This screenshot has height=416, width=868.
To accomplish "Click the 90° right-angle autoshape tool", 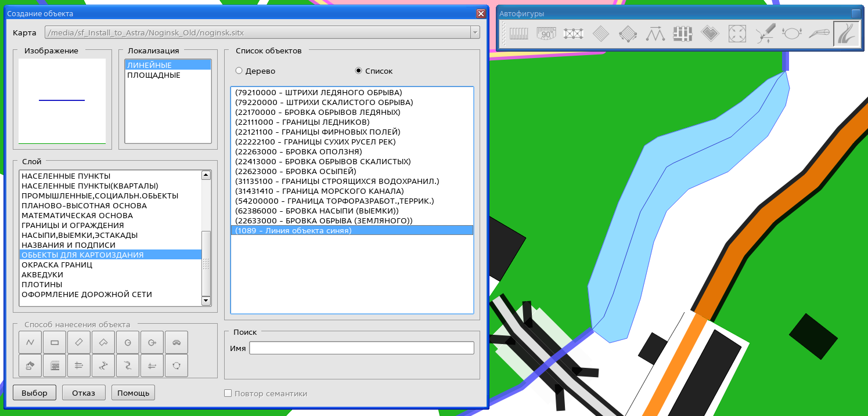I will pyautogui.click(x=546, y=34).
